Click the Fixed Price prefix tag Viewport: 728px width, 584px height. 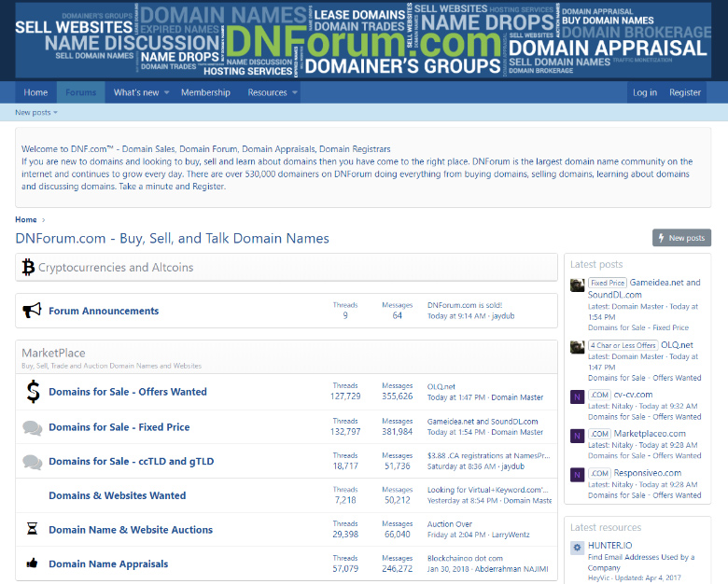[x=608, y=283]
